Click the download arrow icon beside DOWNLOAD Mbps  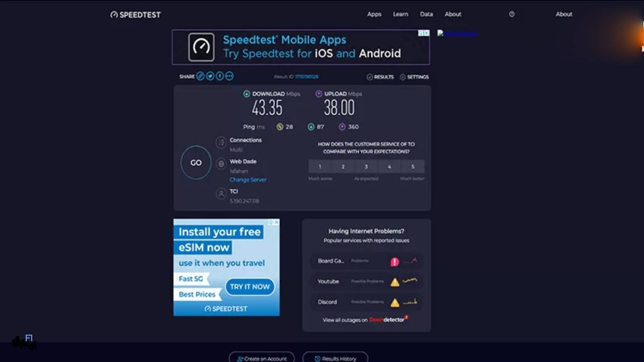[246, 94]
